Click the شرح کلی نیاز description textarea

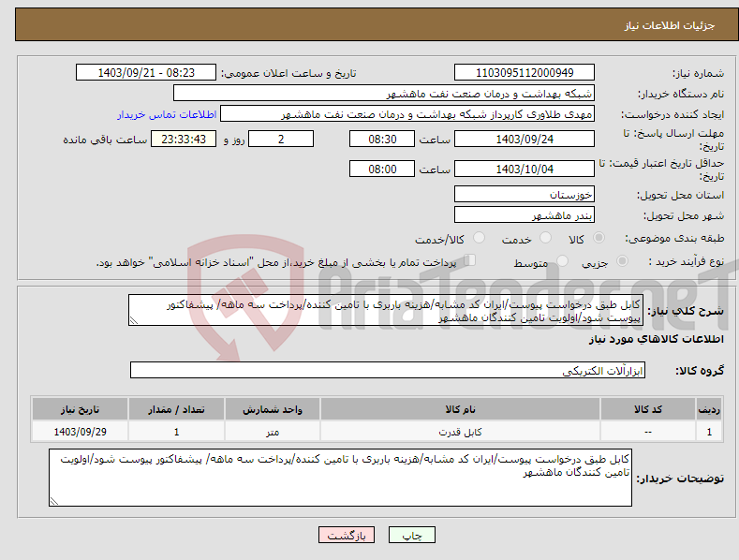point(386,310)
